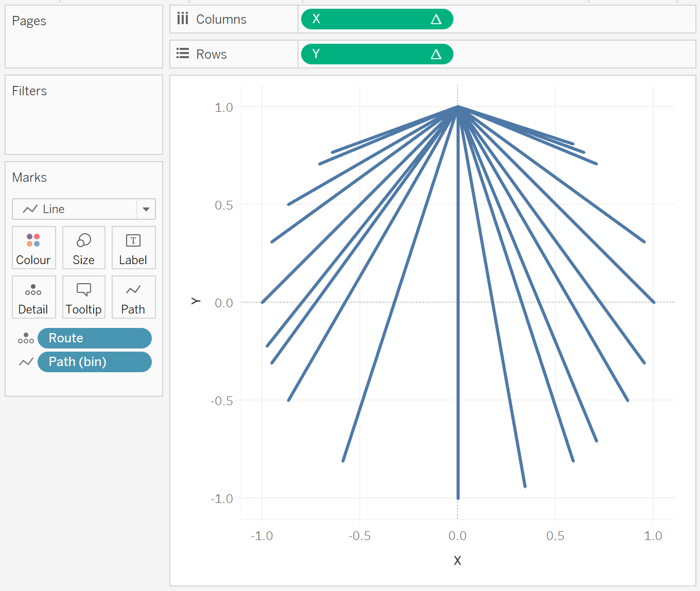
Task: Select the X pill in Columns
Action: tap(377, 19)
